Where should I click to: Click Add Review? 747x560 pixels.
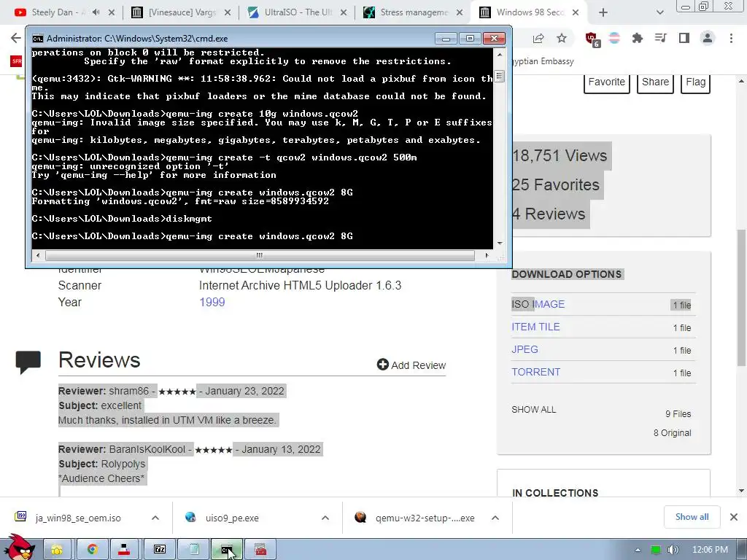click(x=411, y=365)
